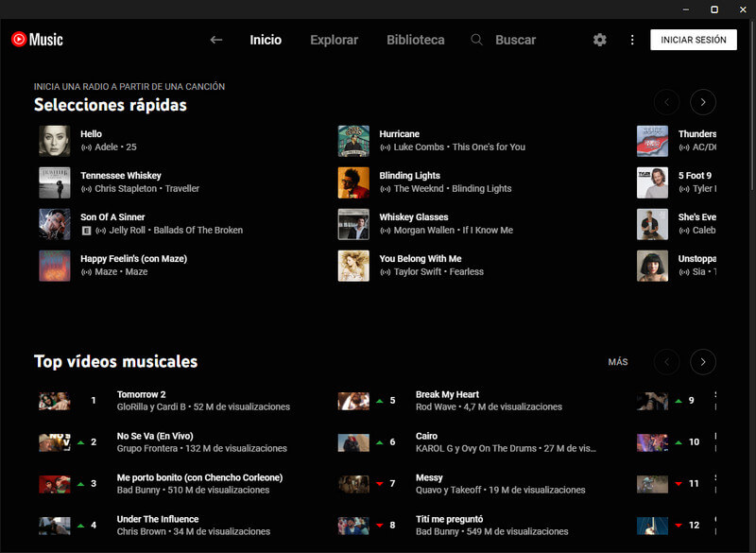
Task: Play Blinding Lights album thumbnail
Action: click(353, 182)
